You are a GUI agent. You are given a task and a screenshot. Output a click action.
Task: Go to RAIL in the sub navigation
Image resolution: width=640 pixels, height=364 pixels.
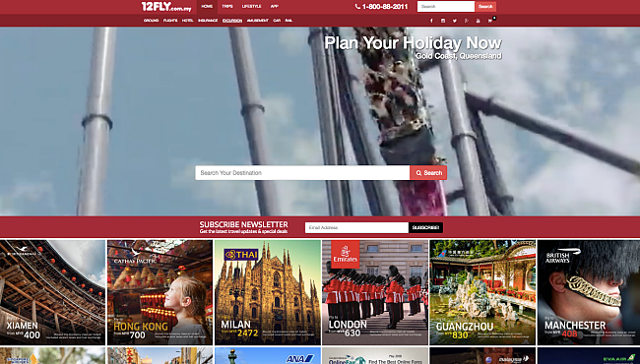[x=288, y=21]
